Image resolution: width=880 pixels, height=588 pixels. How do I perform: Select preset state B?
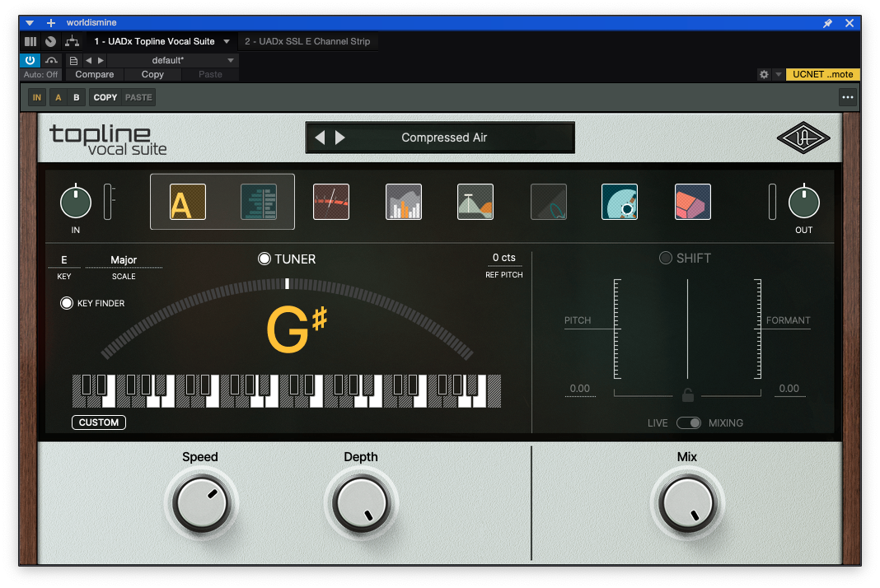point(77,97)
